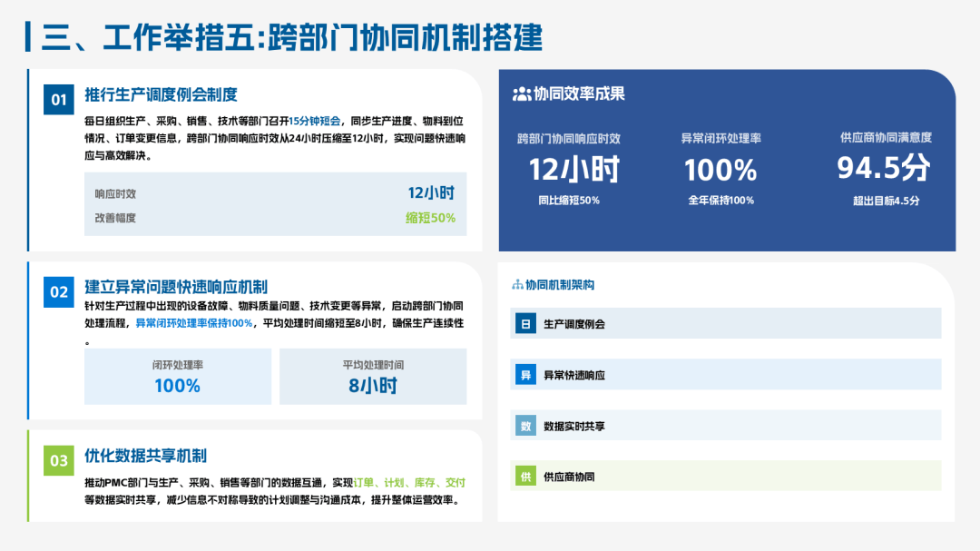This screenshot has width=980, height=551.
Task: Click the 日 icon for 生产调度例会
Action: (x=524, y=323)
